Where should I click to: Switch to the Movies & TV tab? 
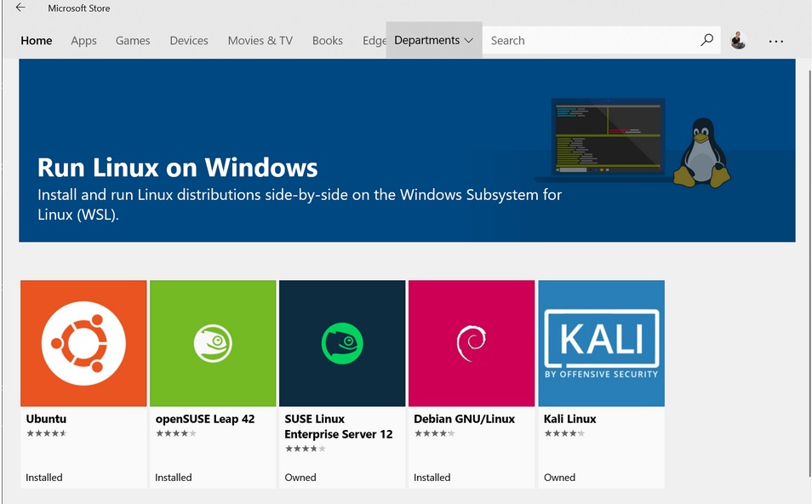(x=260, y=40)
